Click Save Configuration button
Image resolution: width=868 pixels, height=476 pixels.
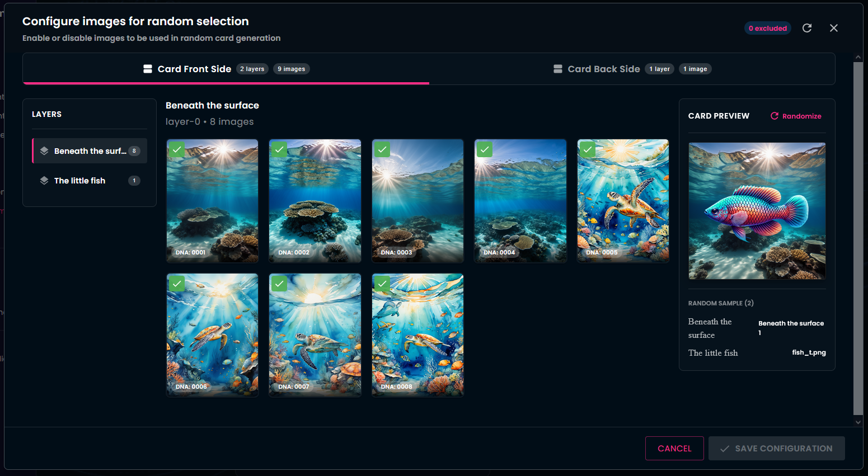[776, 449]
